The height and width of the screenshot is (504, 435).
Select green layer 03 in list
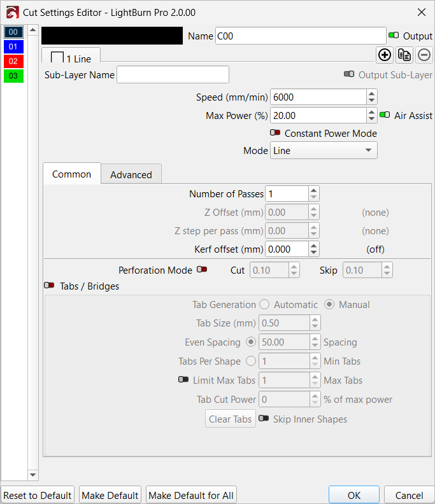coord(13,76)
